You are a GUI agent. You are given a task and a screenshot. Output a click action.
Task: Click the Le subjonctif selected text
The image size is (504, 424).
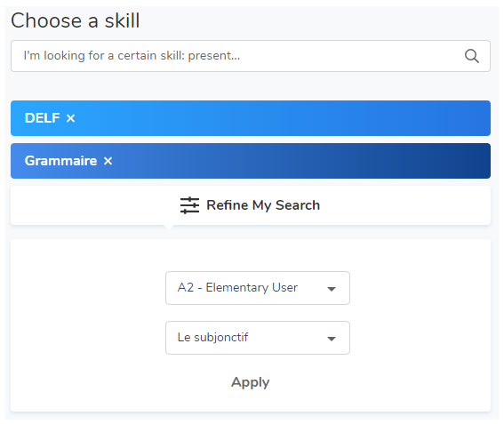tap(212, 337)
